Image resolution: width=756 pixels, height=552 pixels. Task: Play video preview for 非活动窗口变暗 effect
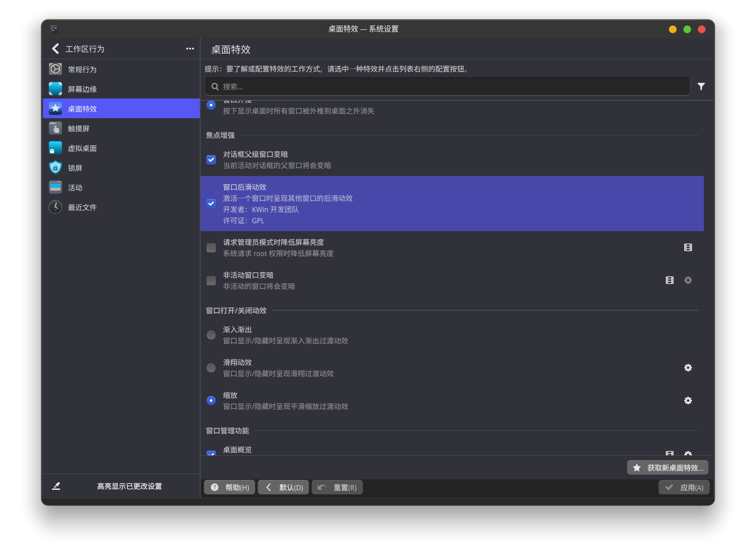(x=669, y=280)
